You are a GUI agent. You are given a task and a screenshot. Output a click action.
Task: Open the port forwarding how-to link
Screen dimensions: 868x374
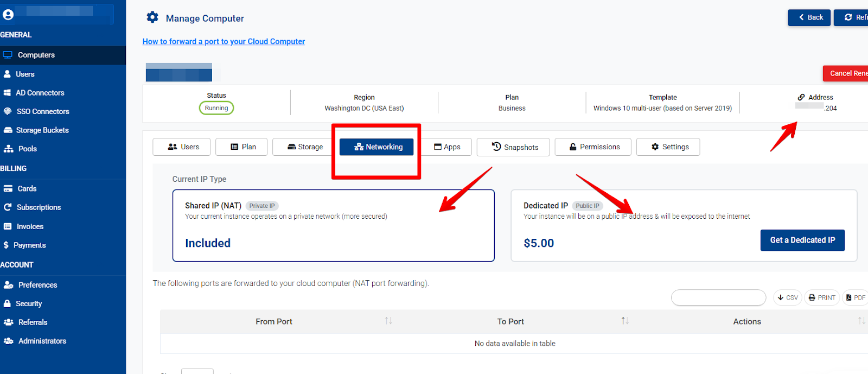pos(224,41)
